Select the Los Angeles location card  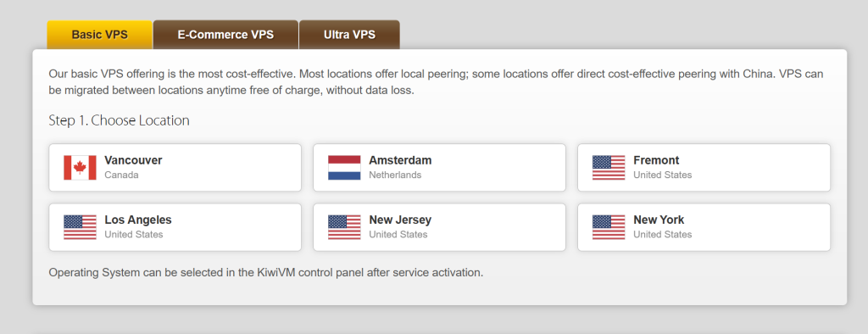click(175, 227)
